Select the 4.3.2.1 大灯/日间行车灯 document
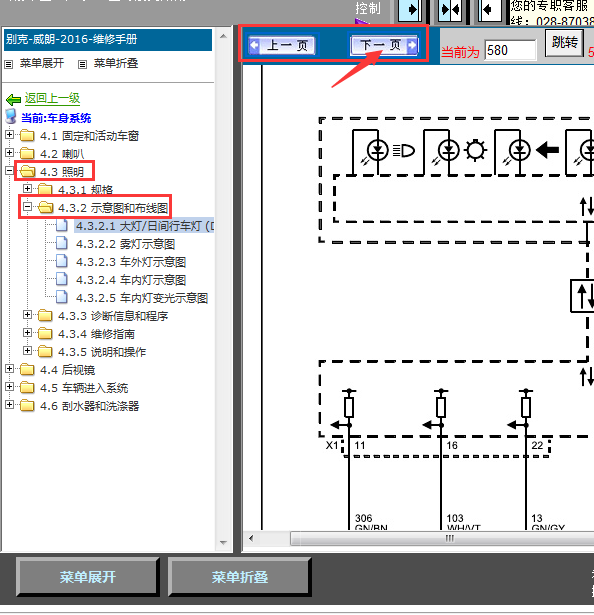The image size is (594, 615). click(x=144, y=226)
